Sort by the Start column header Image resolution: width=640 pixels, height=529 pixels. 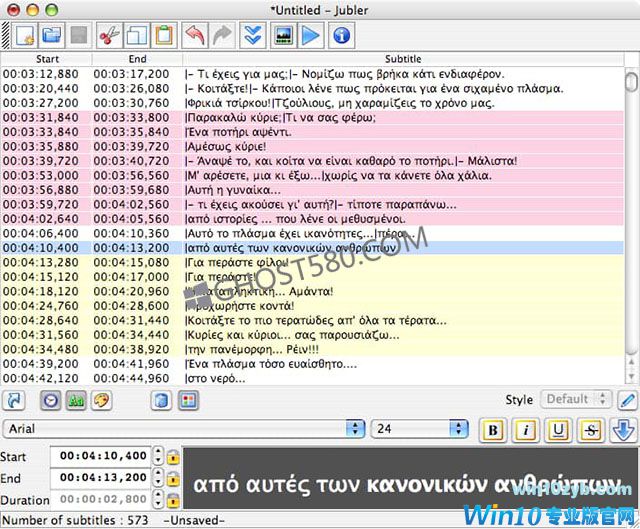pos(46,60)
